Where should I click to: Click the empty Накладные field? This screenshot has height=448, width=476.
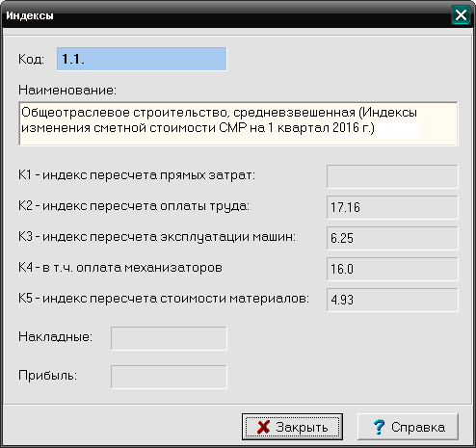169,338
